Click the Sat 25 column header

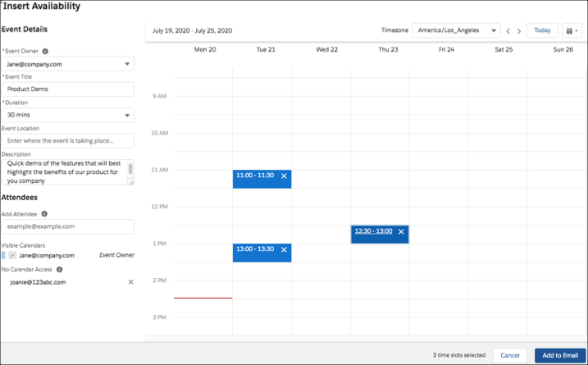(504, 49)
